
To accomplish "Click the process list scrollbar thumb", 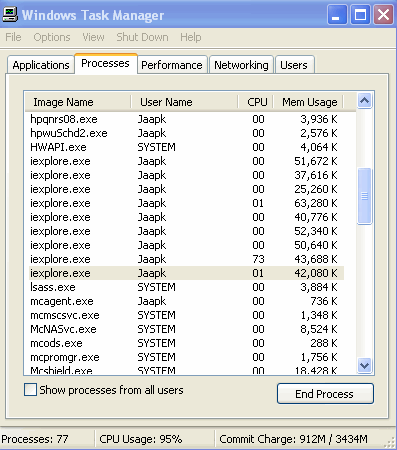I will click(365, 196).
